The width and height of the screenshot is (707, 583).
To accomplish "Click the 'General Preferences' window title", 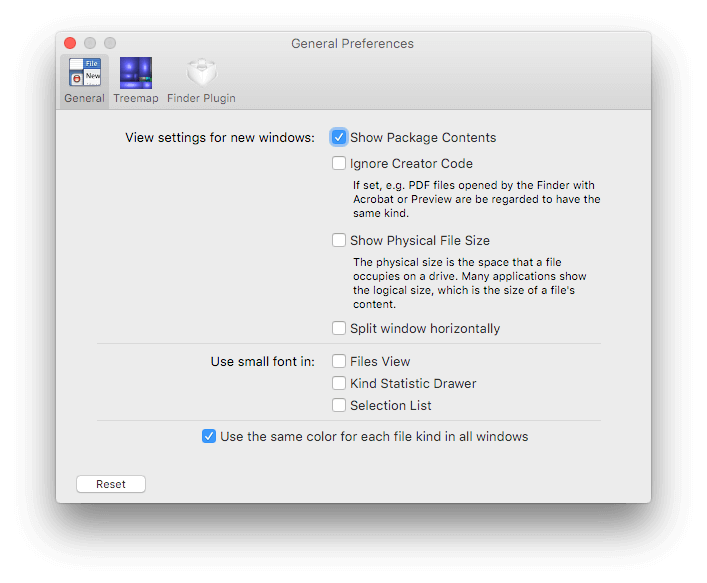I will 352,43.
